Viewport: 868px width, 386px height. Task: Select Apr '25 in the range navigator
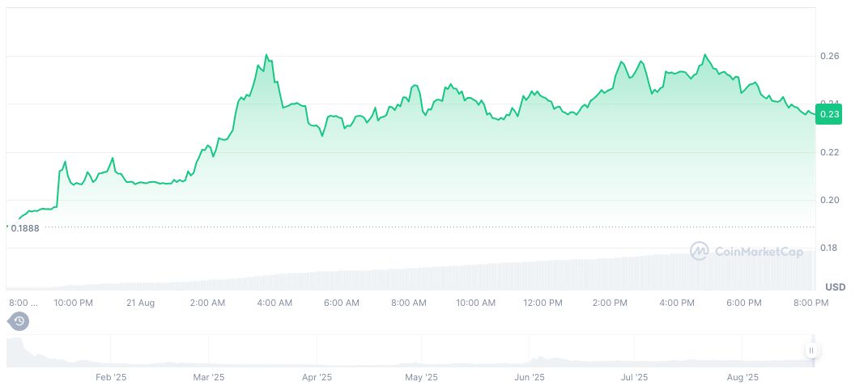pos(317,377)
